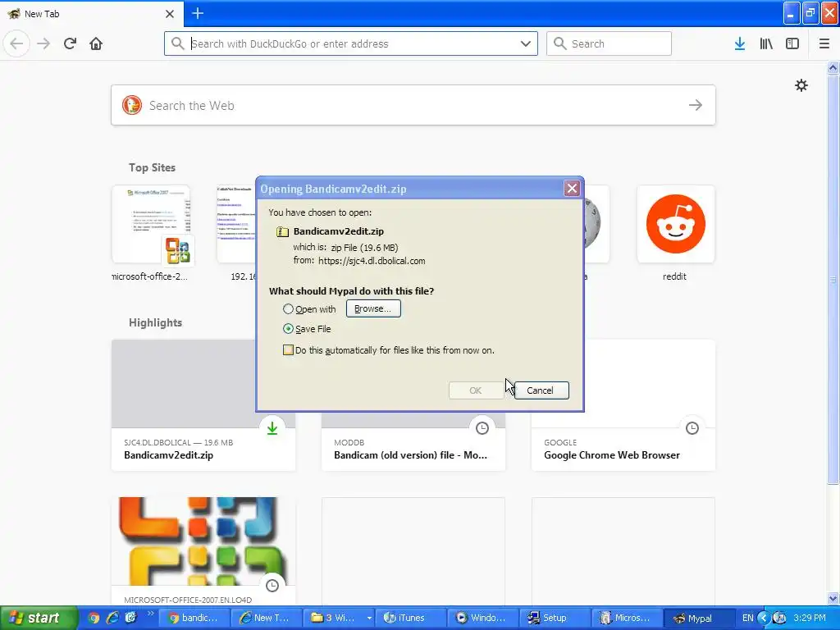
Task: Expand the address bar history dropdown
Action: tap(526, 43)
